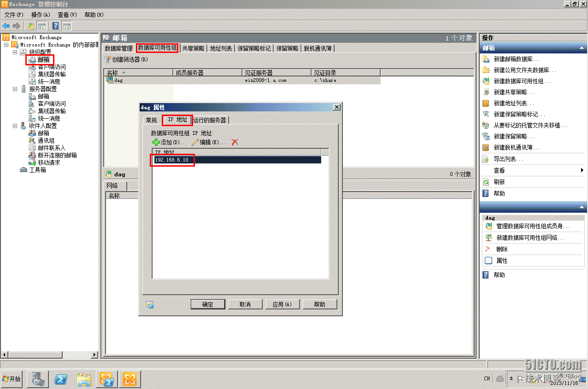Collapse the 邮箱 section in actions pane
The height and width of the screenshot is (389, 588).
coord(582,48)
